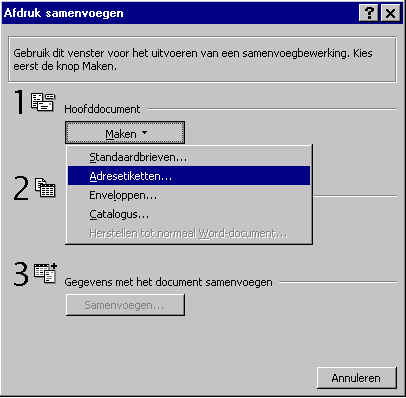Click the merge icon by step 3
Viewport: 406px width, 398px height.
46,273
